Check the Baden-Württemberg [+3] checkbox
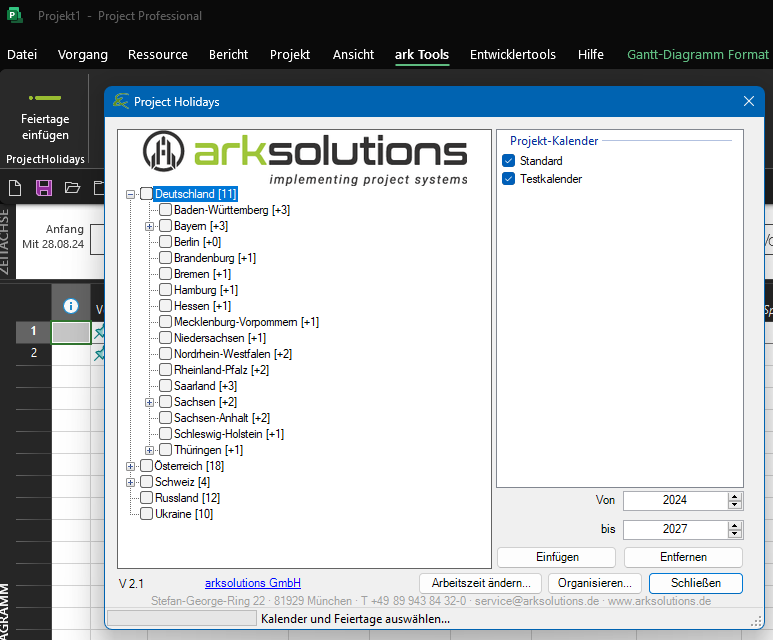 point(166,210)
